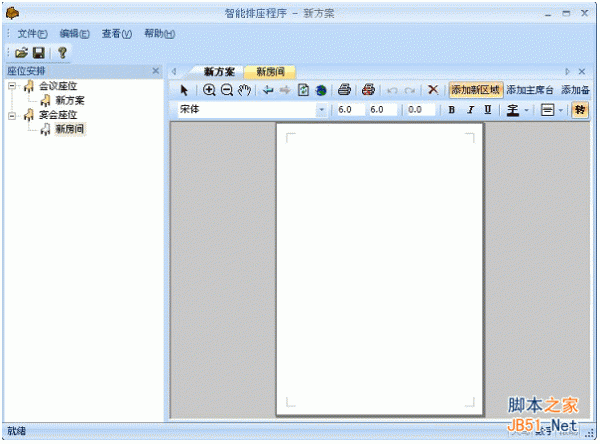Close the active document tab
Viewport: 600px width, 444px height.
pyautogui.click(x=582, y=72)
